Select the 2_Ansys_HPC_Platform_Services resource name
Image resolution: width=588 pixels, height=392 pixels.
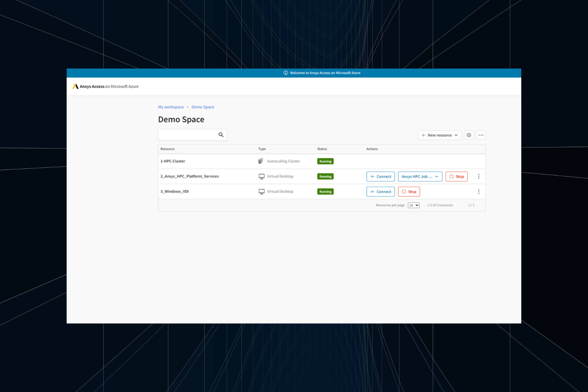click(190, 176)
